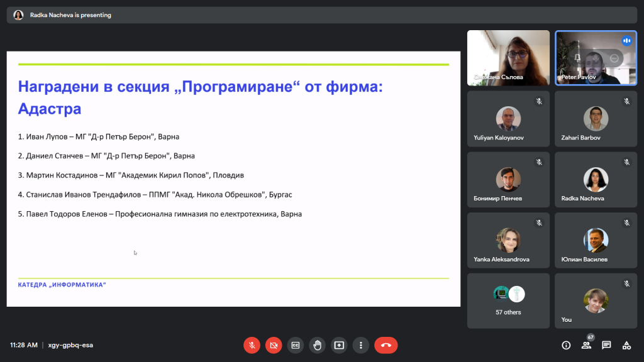Click slide line 'Даниел Станчев'
The width and height of the screenshot is (644, 362).
pos(106,156)
